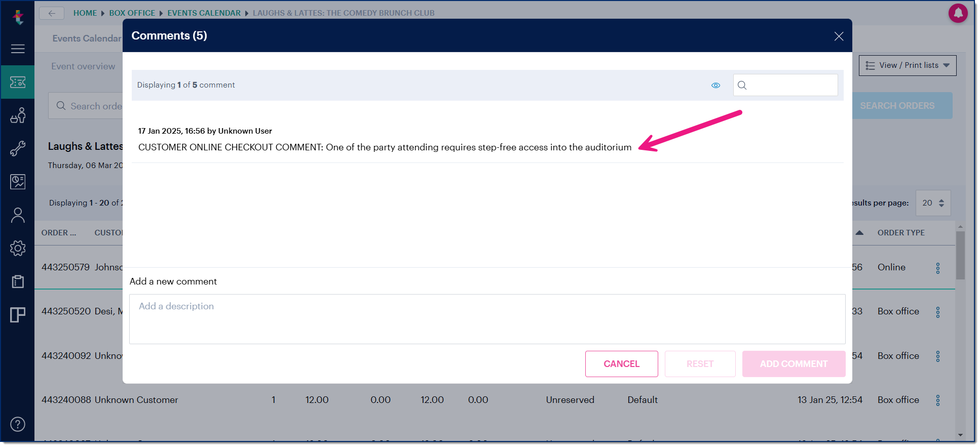Open the settings gear sidebar icon

point(18,248)
